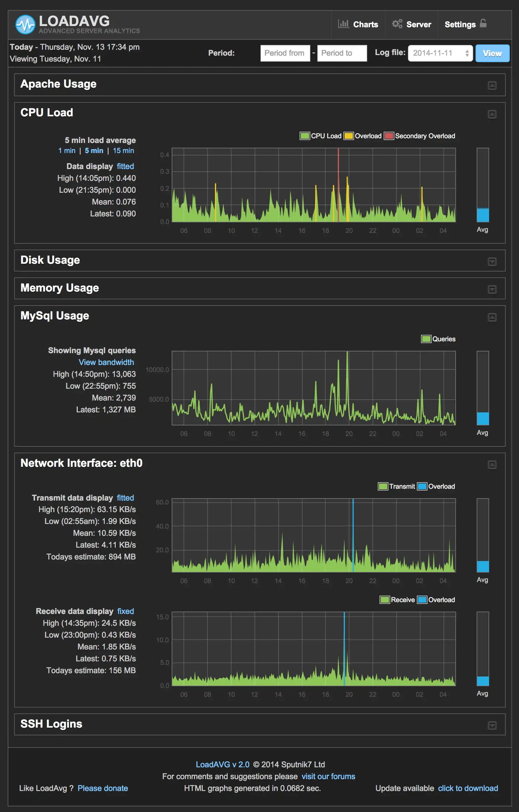Collapse the Network Interface eth0 panel

(x=492, y=465)
